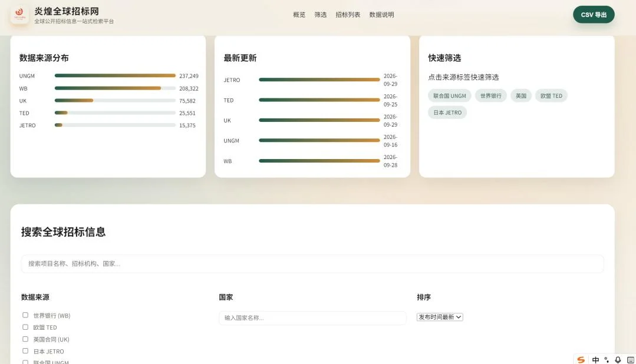The height and width of the screenshot is (364, 636).
Task: Check the 世界银行 (WB) data source box
Action: click(25, 315)
